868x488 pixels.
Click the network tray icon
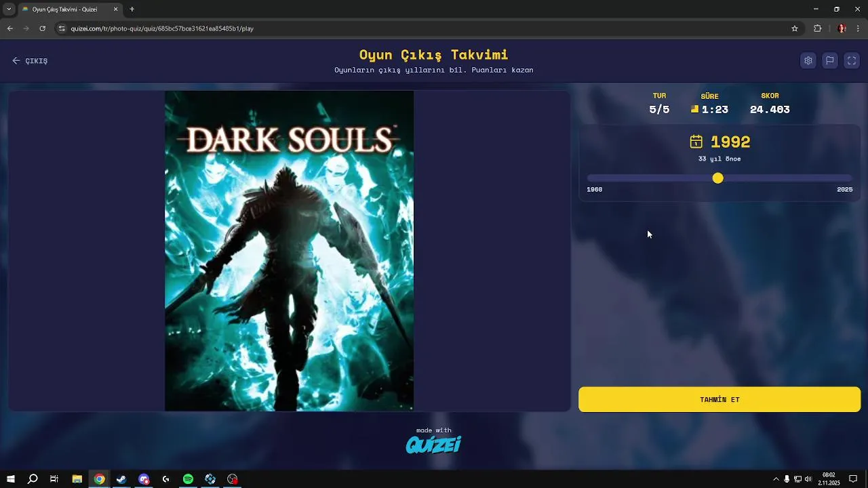point(797,479)
